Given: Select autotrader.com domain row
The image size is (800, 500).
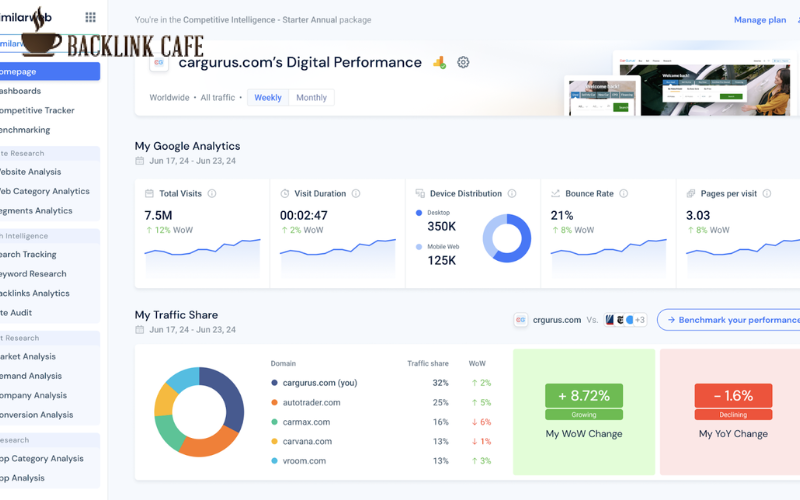Looking at the screenshot, I should (x=381, y=402).
